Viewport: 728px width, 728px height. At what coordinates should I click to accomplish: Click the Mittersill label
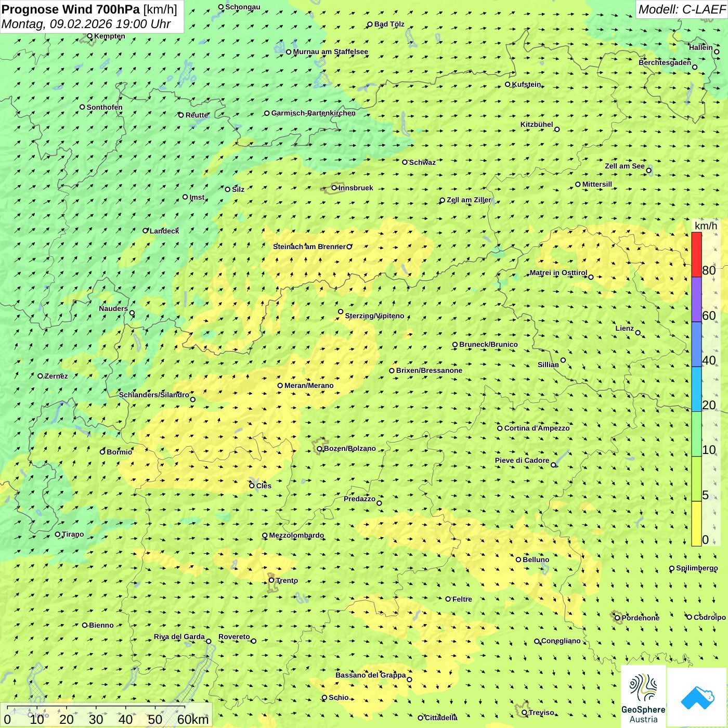tap(597, 184)
